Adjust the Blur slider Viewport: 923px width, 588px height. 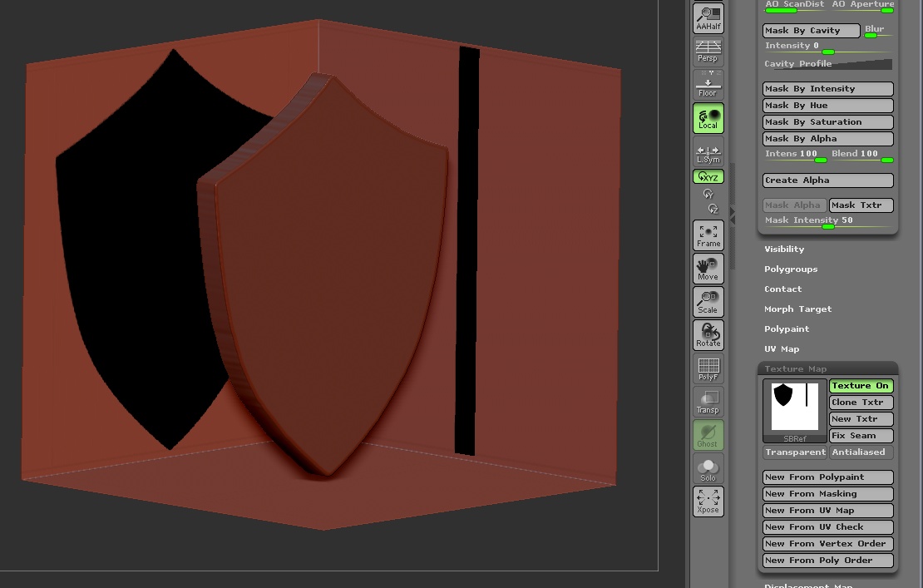click(x=878, y=31)
